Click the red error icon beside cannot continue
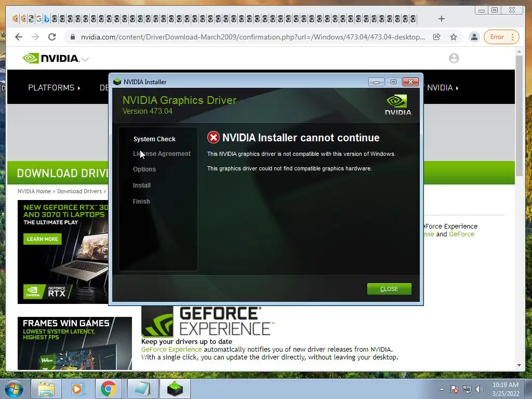The height and width of the screenshot is (399, 532). pos(214,137)
